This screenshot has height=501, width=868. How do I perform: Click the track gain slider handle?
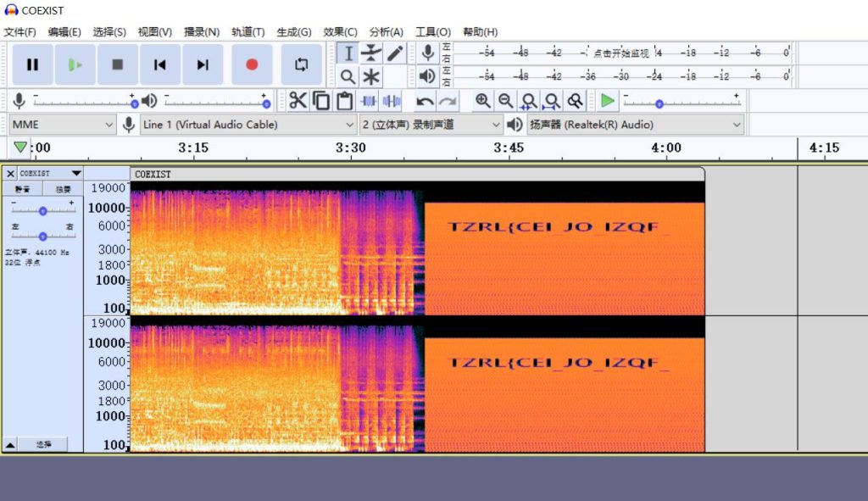pos(42,210)
